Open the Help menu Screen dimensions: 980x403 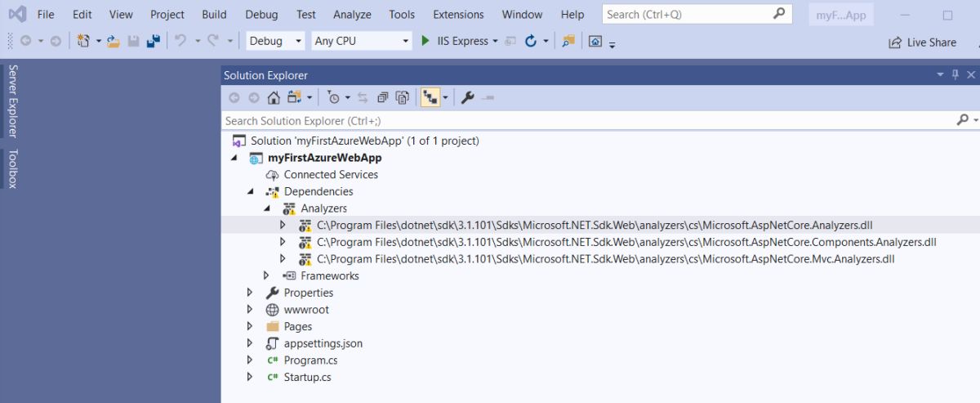[x=572, y=14]
